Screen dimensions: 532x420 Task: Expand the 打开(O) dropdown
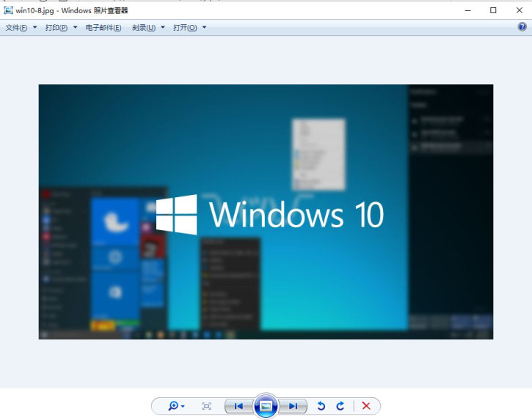click(189, 28)
